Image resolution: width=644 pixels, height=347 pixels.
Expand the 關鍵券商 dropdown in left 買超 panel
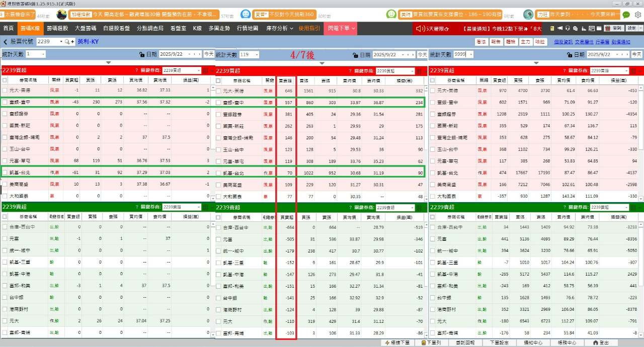coord(198,71)
